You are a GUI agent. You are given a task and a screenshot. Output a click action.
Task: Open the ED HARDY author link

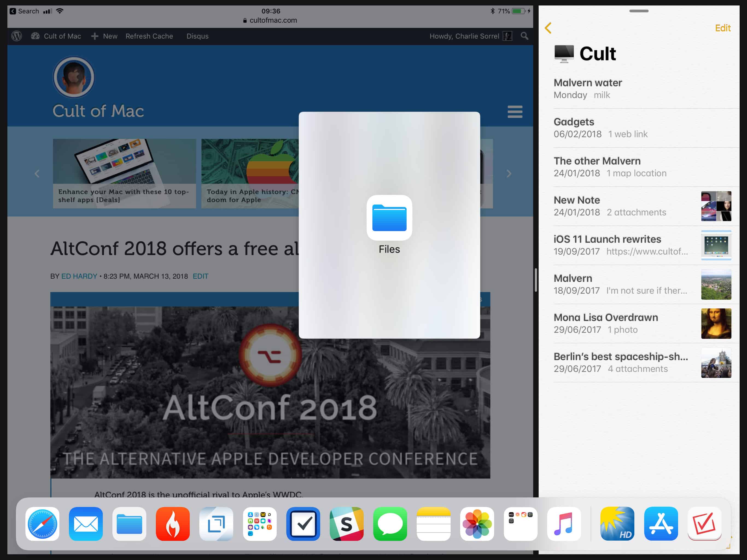tap(79, 276)
